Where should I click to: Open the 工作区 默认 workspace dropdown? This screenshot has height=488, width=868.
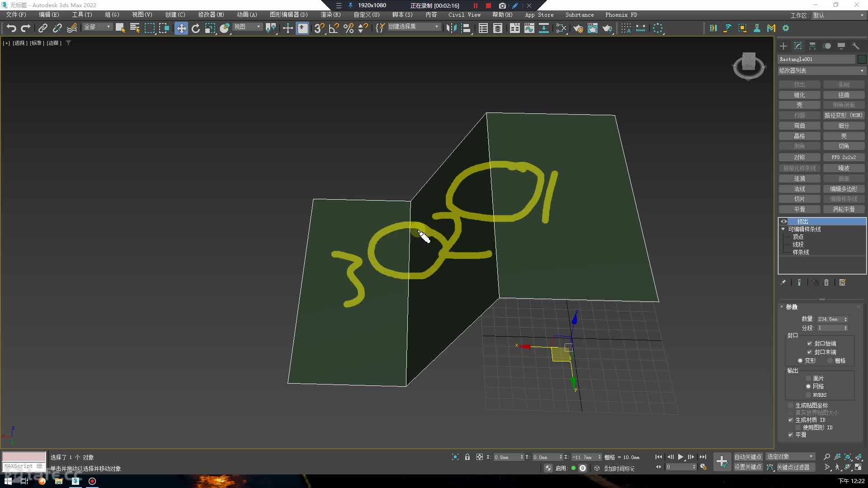[x=839, y=15]
